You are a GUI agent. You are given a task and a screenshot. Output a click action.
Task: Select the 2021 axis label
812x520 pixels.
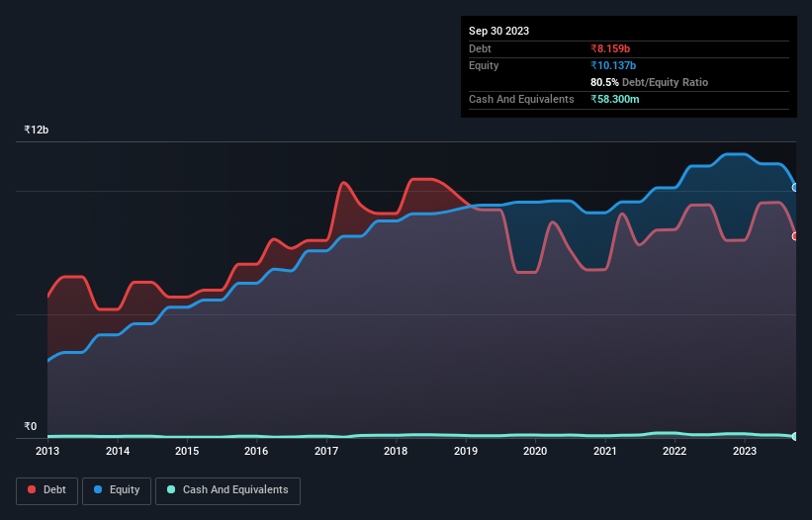[x=605, y=451]
